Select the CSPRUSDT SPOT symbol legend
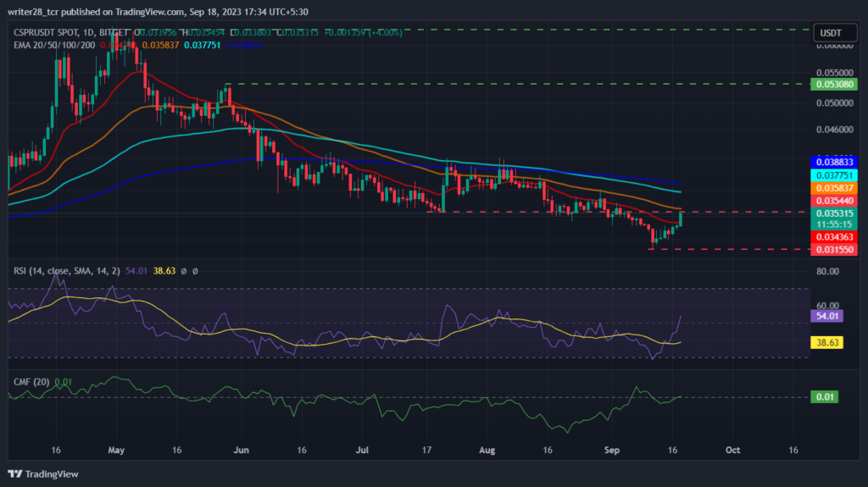Image resolution: width=868 pixels, height=487 pixels. pos(71,33)
